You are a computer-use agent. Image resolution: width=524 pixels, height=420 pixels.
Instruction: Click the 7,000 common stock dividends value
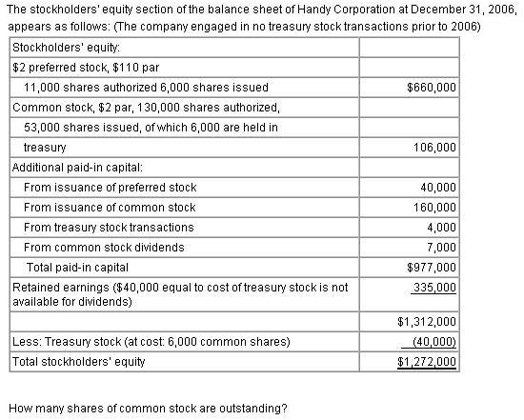pyautogui.click(x=441, y=248)
